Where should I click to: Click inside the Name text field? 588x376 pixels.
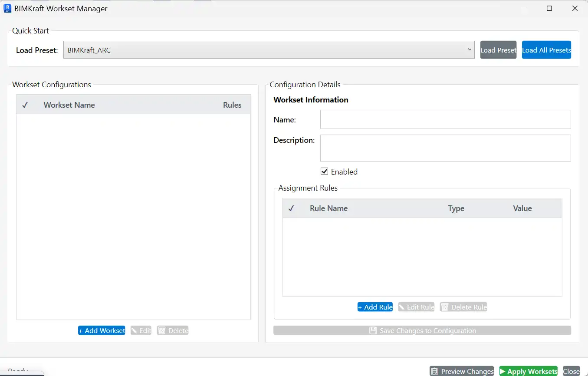445,119
